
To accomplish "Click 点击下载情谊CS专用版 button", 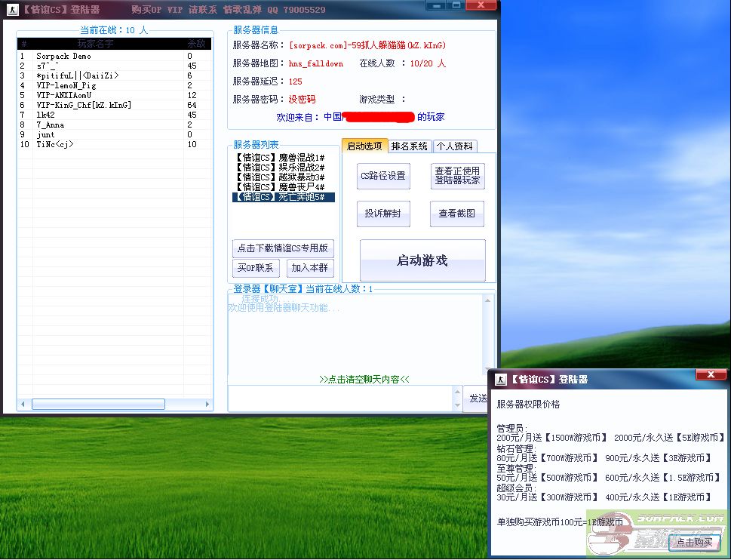I will (283, 248).
